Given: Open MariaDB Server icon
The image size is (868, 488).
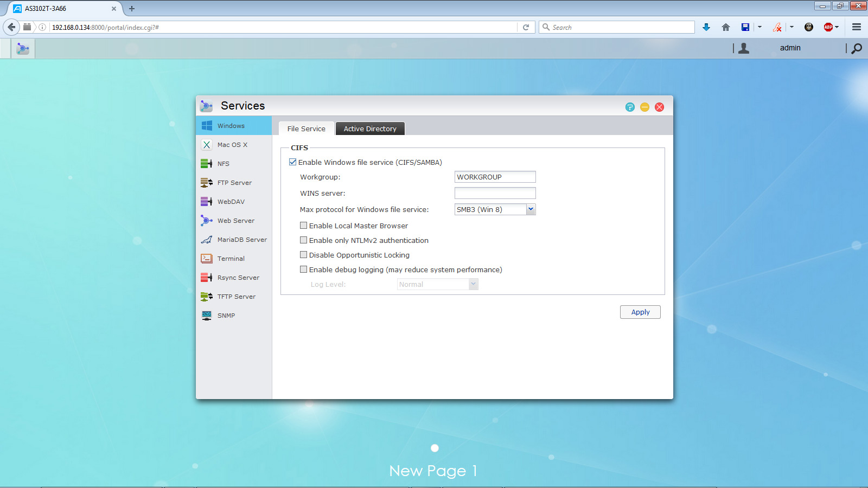Looking at the screenshot, I should [207, 240].
